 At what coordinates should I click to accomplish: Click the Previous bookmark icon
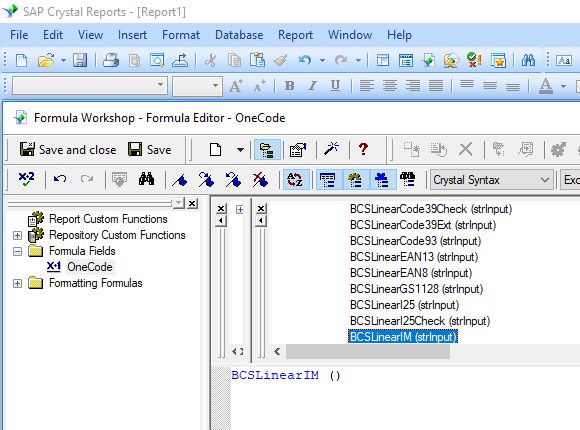(233, 179)
